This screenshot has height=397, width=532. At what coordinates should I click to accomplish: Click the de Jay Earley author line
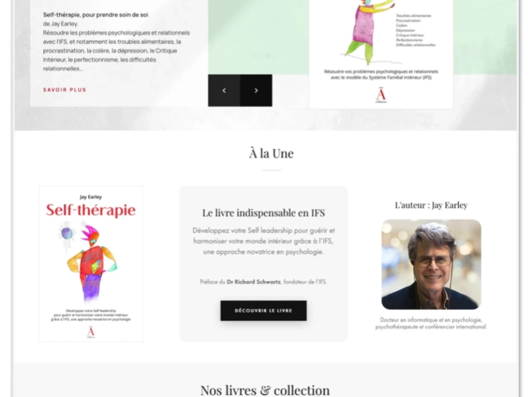(x=60, y=24)
